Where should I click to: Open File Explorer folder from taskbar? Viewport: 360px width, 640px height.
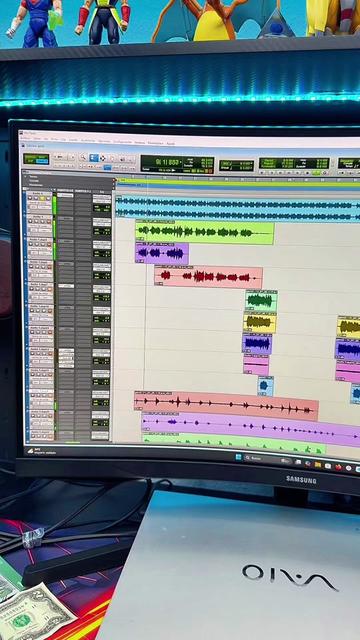click(318, 464)
